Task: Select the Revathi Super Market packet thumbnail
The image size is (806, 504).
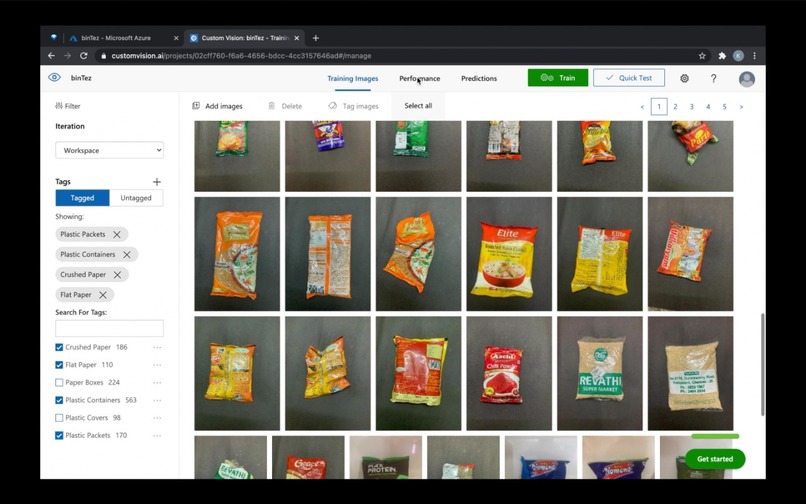Action: (x=600, y=373)
